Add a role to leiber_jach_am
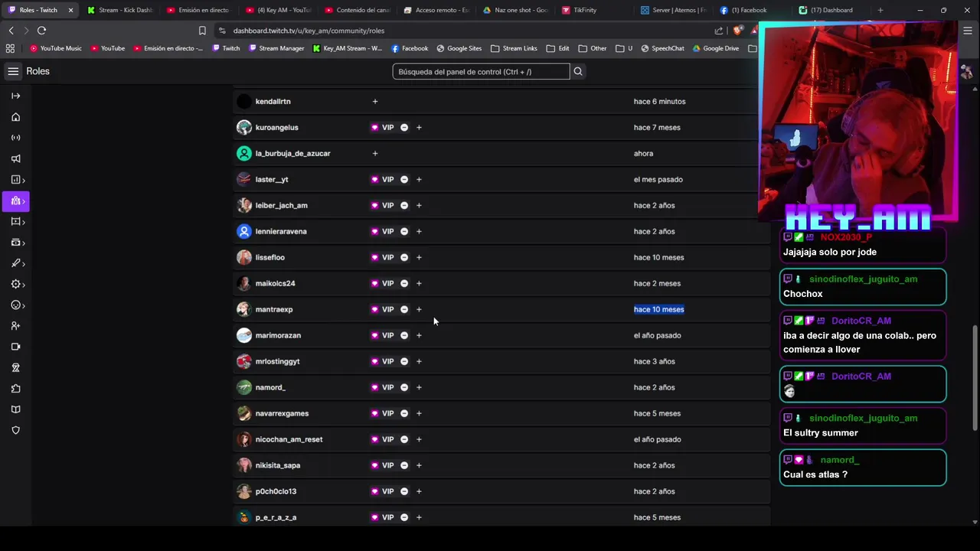The image size is (980, 551). [419, 205]
